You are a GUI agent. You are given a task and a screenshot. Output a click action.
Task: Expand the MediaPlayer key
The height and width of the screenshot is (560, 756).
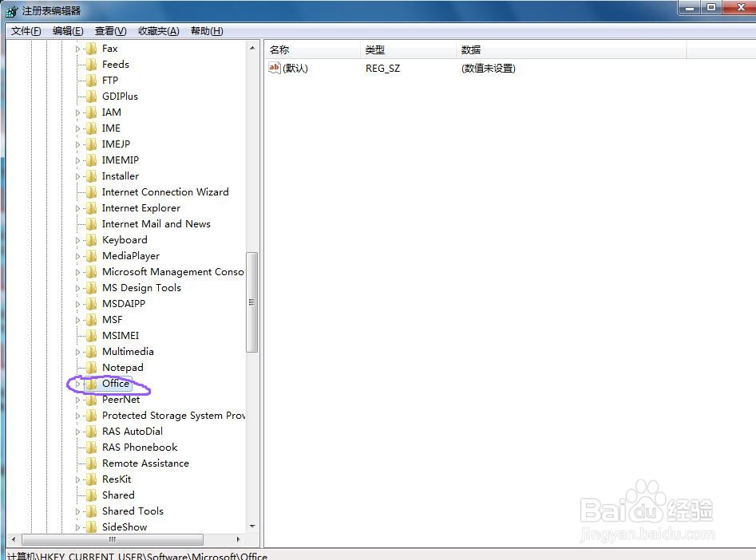pyautogui.click(x=77, y=256)
